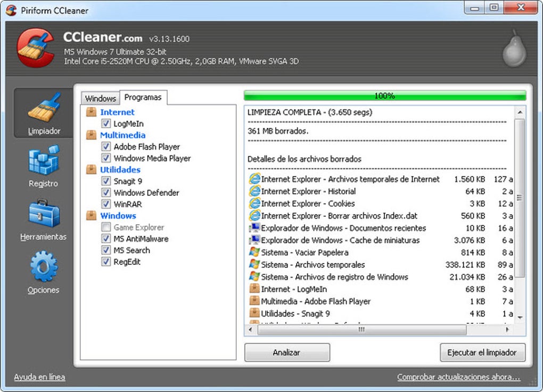543x392 pixels.
Task: Open the Limpiador cleaner section
Action: (x=44, y=113)
